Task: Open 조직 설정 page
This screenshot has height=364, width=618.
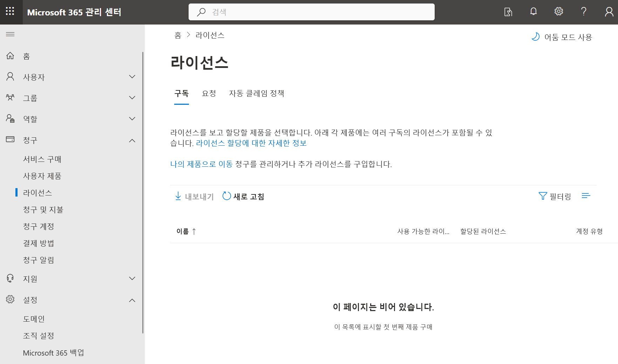Action: point(39,336)
